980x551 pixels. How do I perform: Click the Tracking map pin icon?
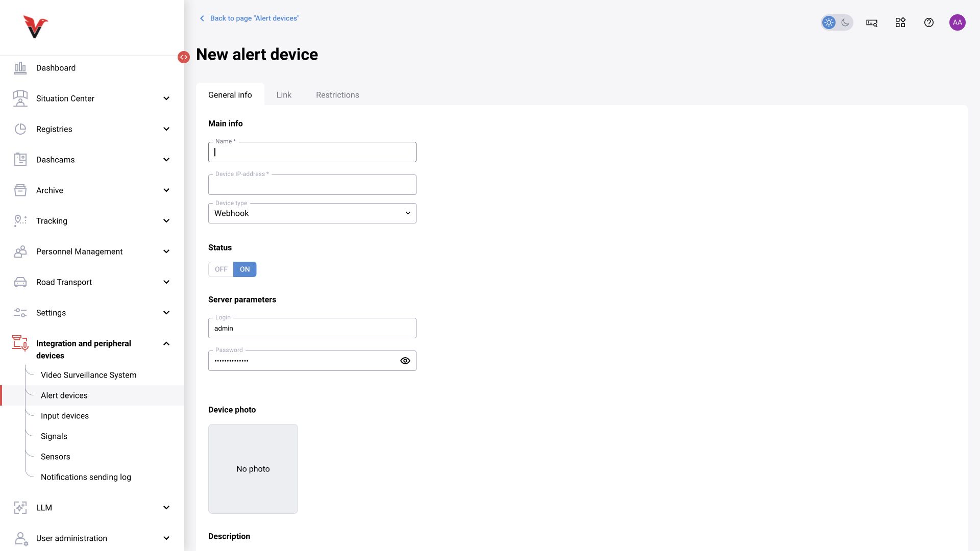(x=20, y=221)
